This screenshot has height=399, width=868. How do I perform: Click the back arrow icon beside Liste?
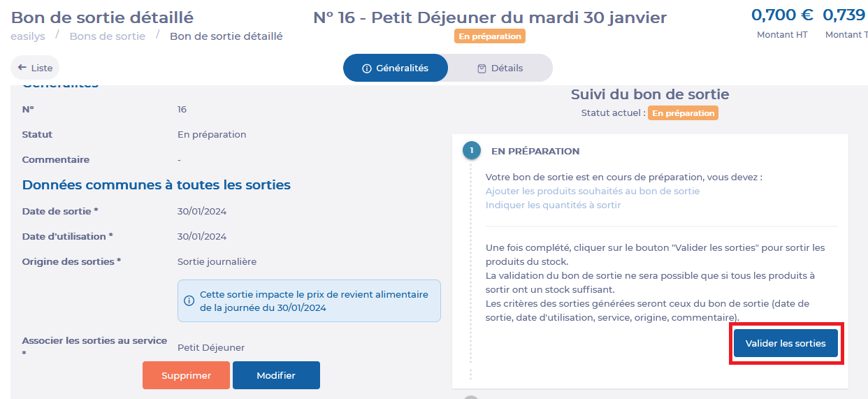[x=22, y=68]
